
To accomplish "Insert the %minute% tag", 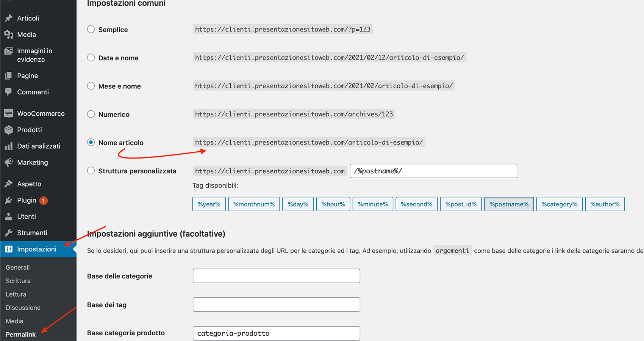I will [373, 204].
